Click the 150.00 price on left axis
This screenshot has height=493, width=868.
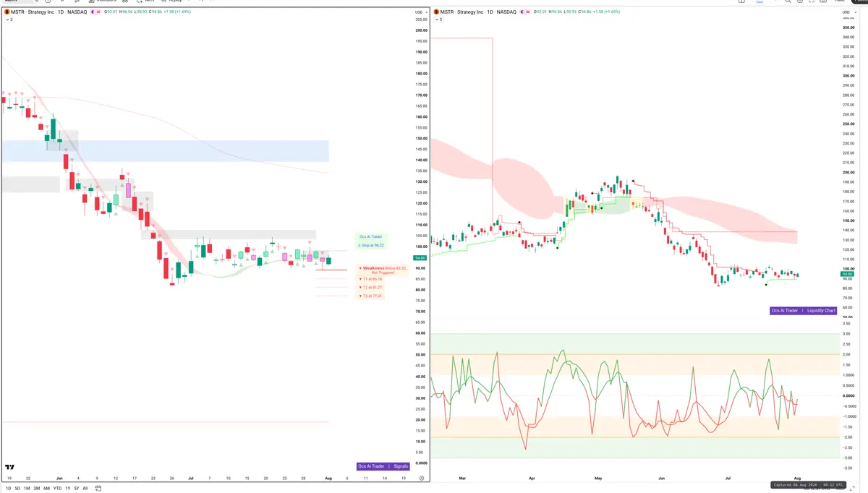point(420,138)
